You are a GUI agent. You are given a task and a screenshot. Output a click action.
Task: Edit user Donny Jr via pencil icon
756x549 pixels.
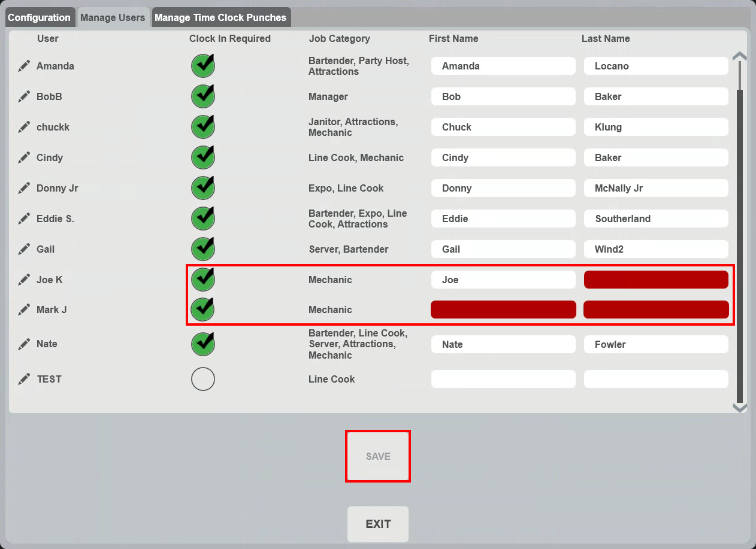tap(24, 188)
